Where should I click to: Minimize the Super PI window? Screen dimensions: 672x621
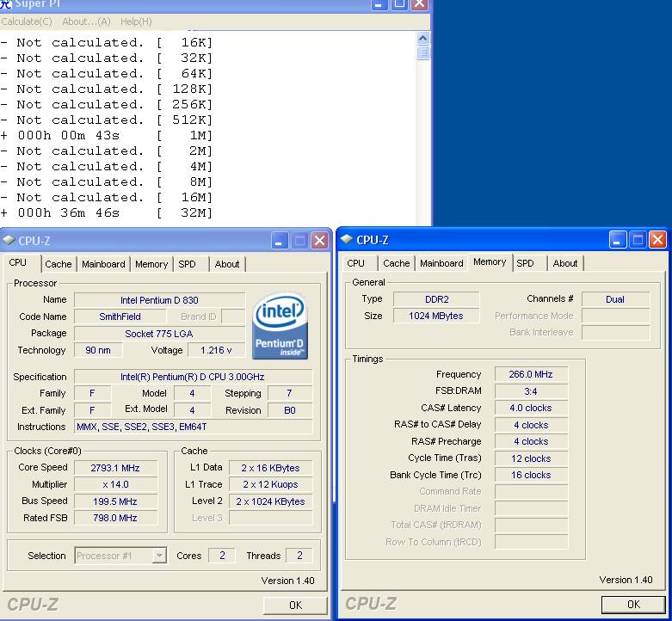379,3
